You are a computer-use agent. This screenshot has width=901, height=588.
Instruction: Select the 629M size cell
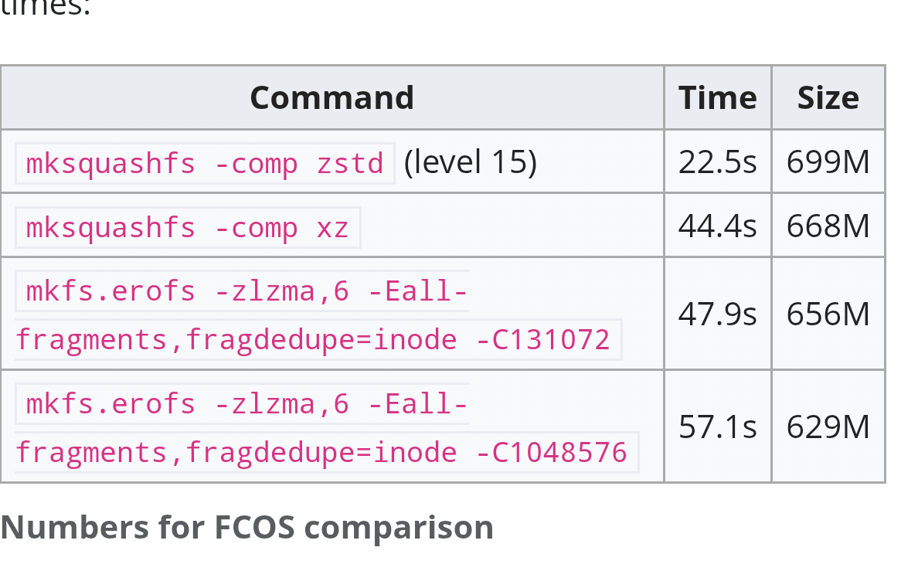[x=828, y=427]
